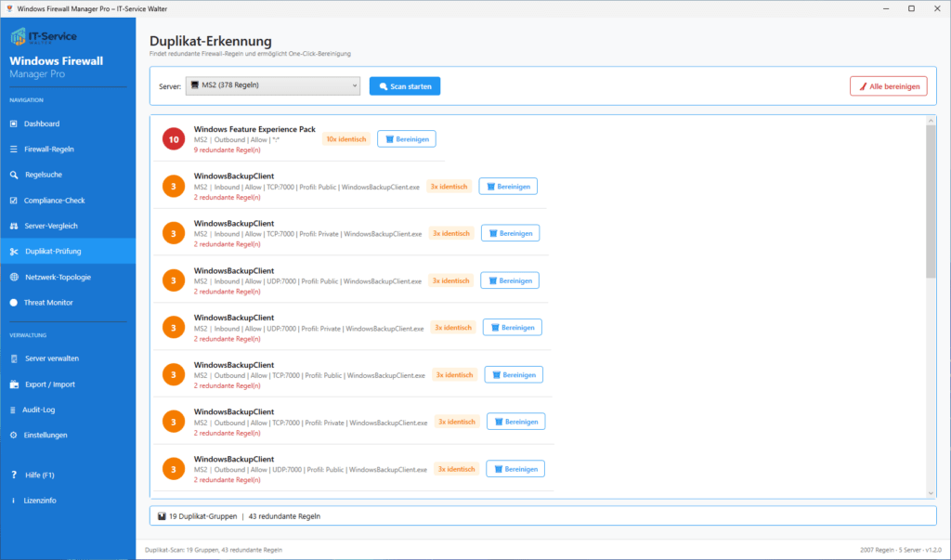Open the Regelsuche tool
951x560 pixels.
[x=56, y=175]
